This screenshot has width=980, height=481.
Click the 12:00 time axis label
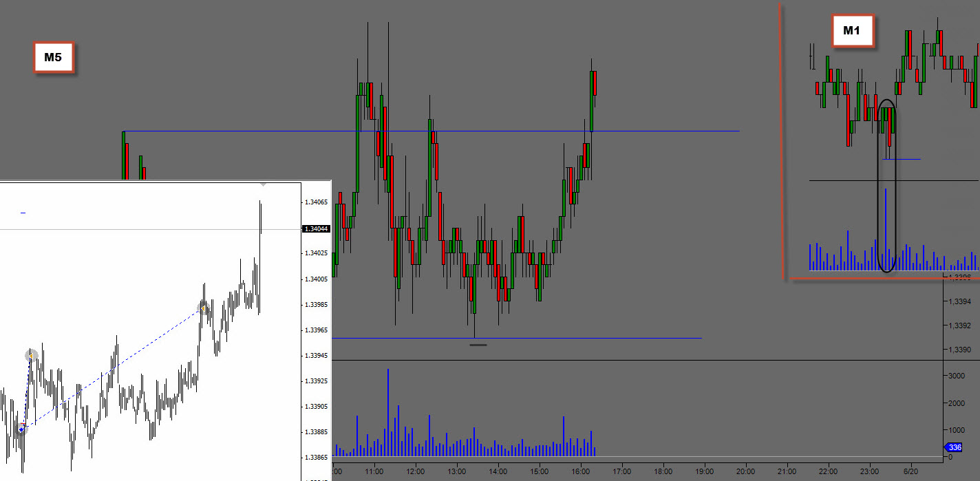[416, 472]
